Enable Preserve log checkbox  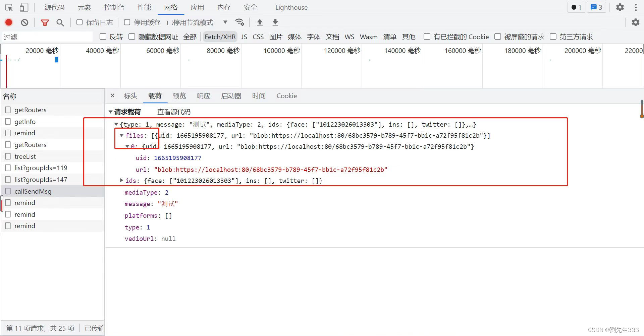click(79, 22)
